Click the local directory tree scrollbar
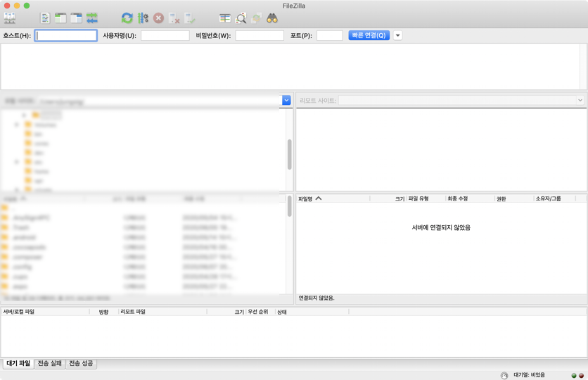 [x=290, y=154]
